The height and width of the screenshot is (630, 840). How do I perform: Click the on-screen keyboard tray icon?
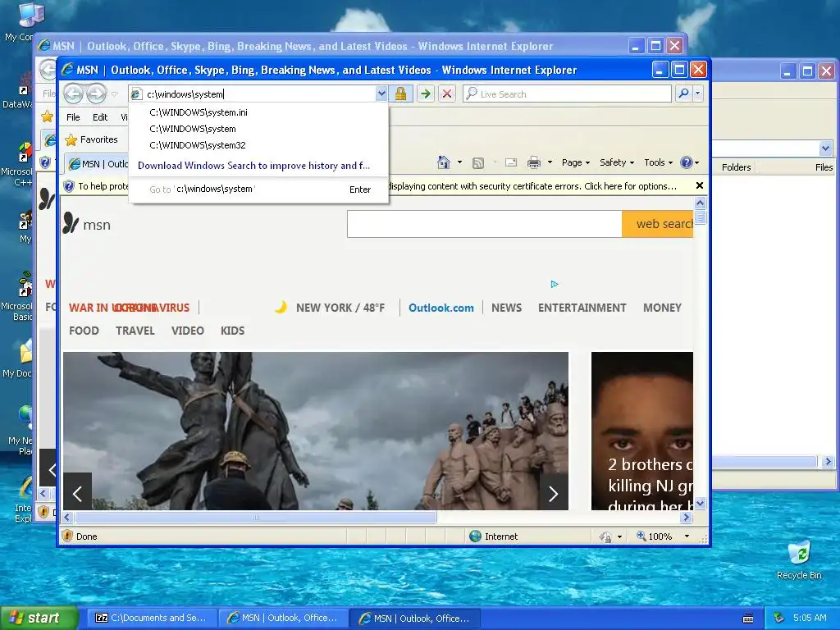tap(748, 619)
